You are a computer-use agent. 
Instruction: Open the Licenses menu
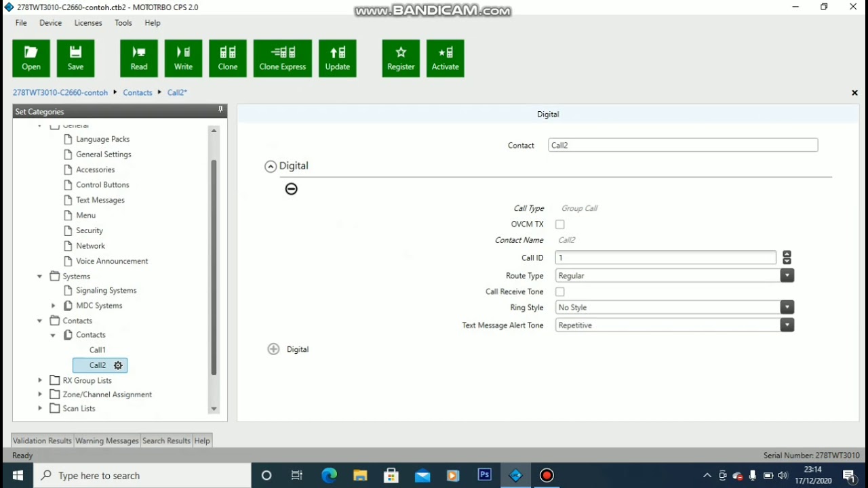pyautogui.click(x=88, y=23)
